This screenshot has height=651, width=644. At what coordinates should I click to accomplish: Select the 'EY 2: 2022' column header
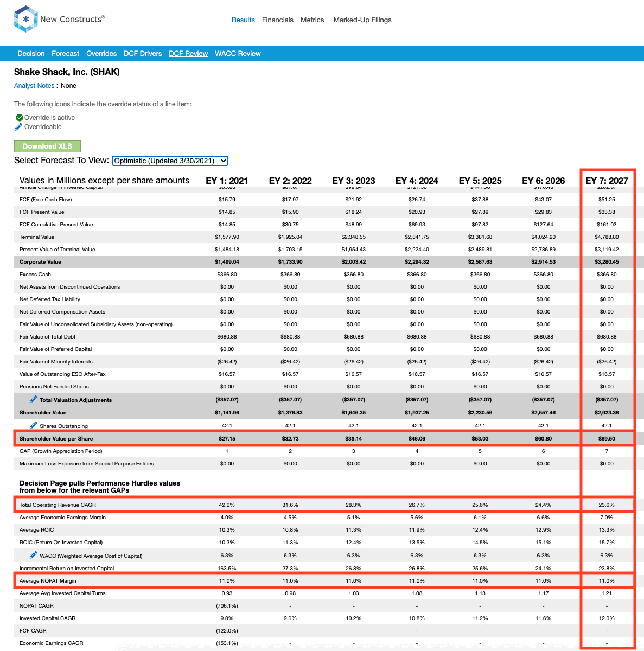pyautogui.click(x=290, y=181)
